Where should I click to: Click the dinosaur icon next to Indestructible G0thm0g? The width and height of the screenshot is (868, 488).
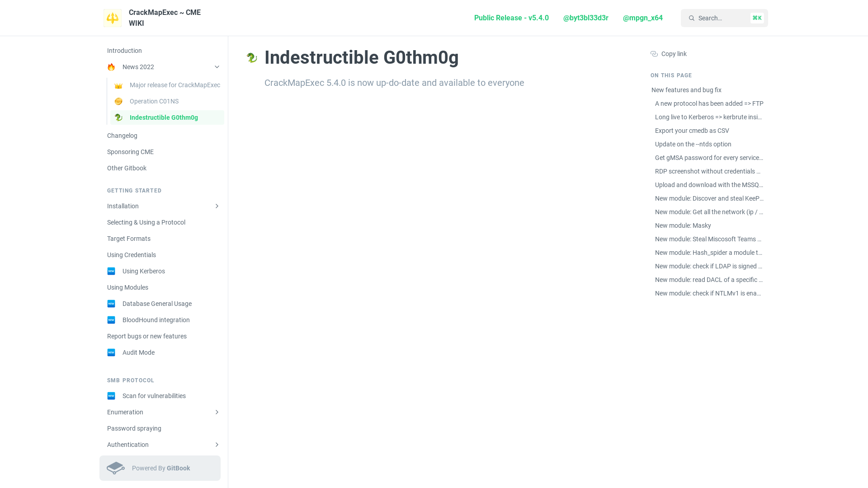click(x=118, y=117)
